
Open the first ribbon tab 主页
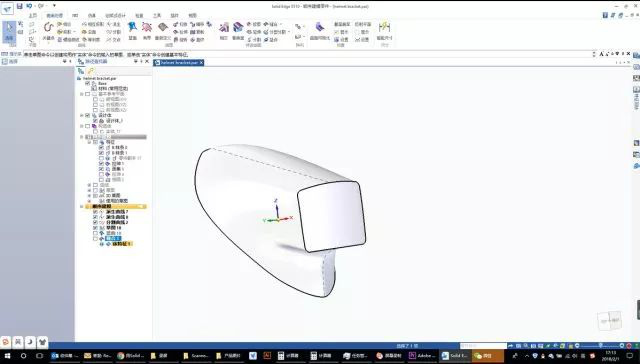point(33,16)
